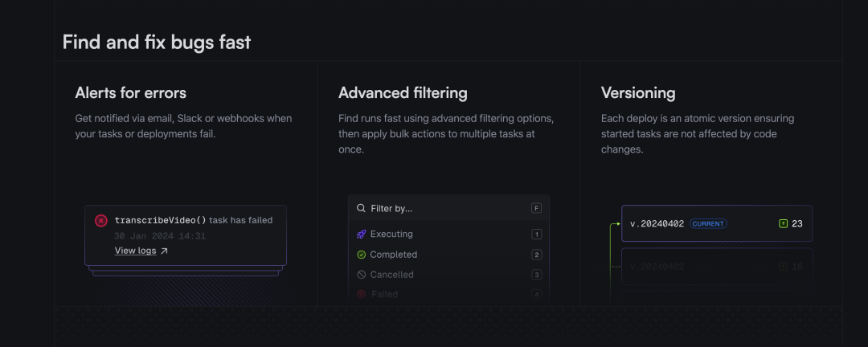Click the Executing rocket icon
The image size is (868, 347).
pyautogui.click(x=362, y=234)
